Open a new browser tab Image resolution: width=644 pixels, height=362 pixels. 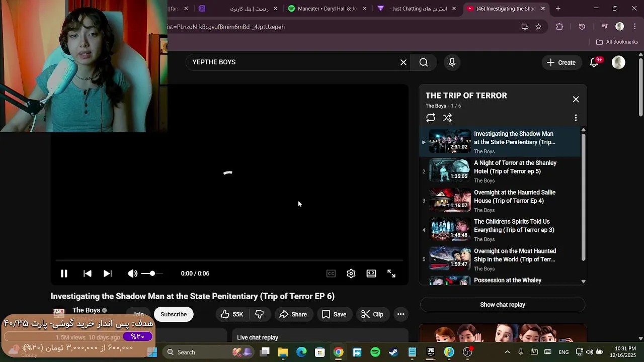[x=558, y=9]
